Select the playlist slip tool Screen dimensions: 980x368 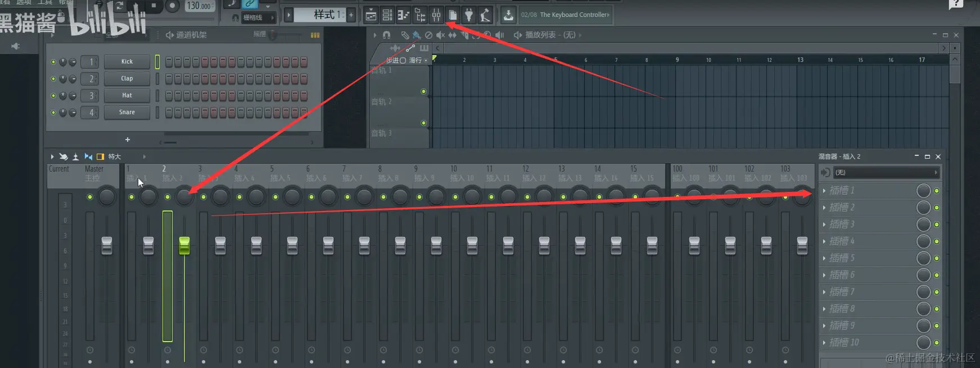click(452, 35)
